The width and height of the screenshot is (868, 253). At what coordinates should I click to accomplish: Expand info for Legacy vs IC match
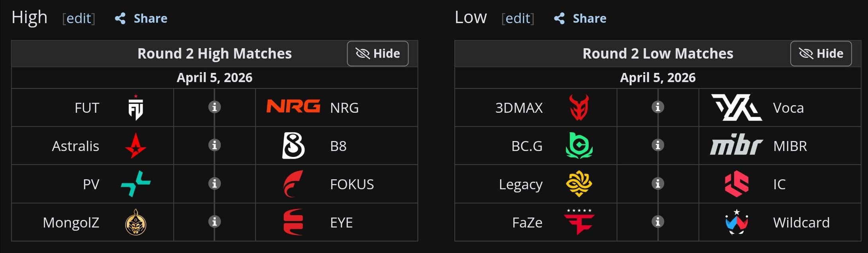coord(658,184)
